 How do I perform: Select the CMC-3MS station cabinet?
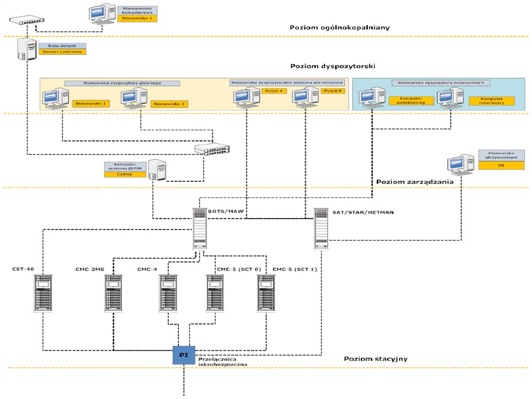click(x=114, y=293)
